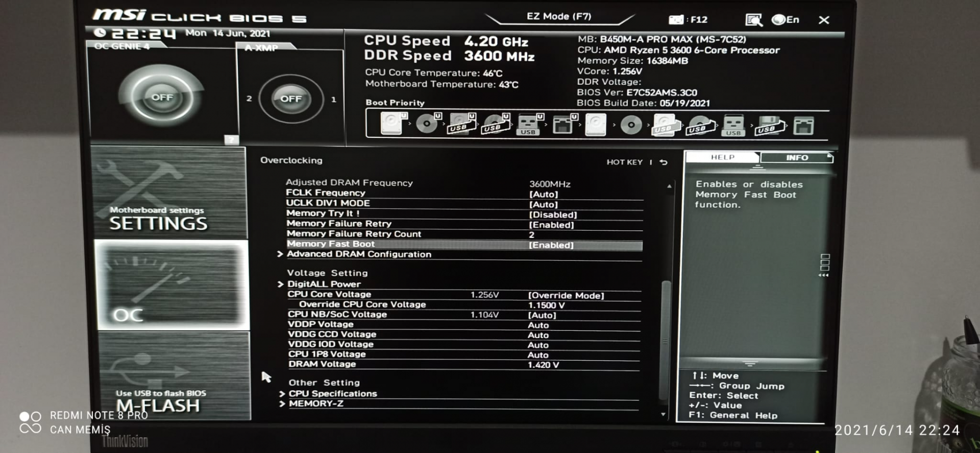Image resolution: width=980 pixels, height=453 pixels.
Task: Click the 3600MHz adjusted frequency value
Action: 550,184
